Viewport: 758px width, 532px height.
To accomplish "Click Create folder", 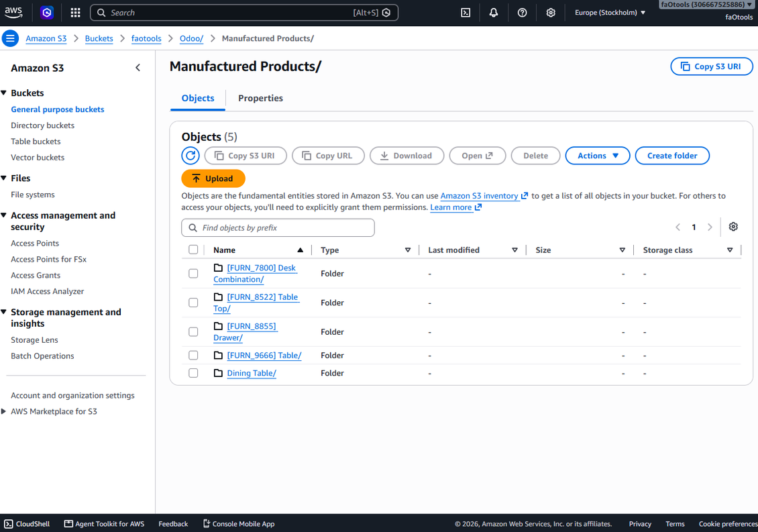I will 672,156.
